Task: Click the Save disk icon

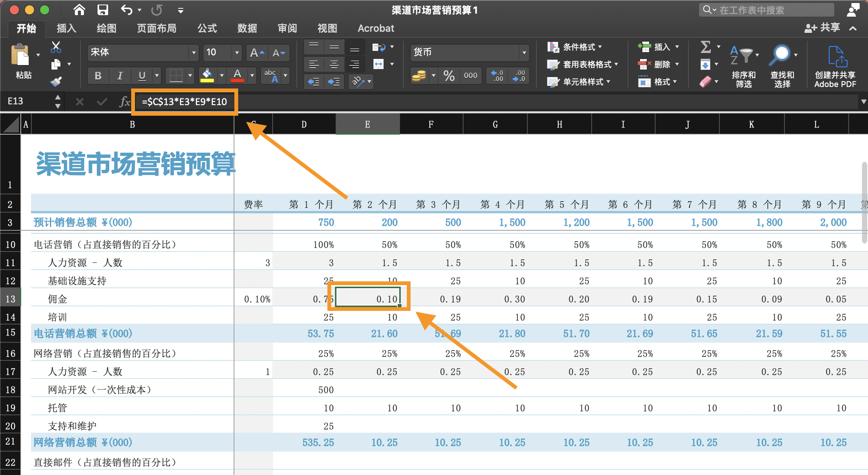Action: (x=102, y=10)
